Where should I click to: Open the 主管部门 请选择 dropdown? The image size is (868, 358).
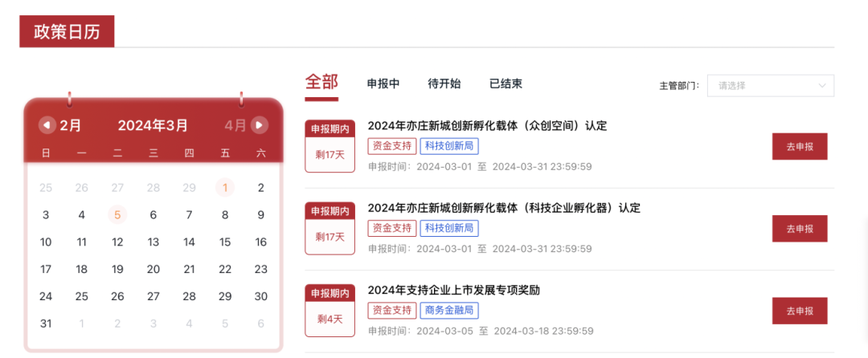pos(770,86)
